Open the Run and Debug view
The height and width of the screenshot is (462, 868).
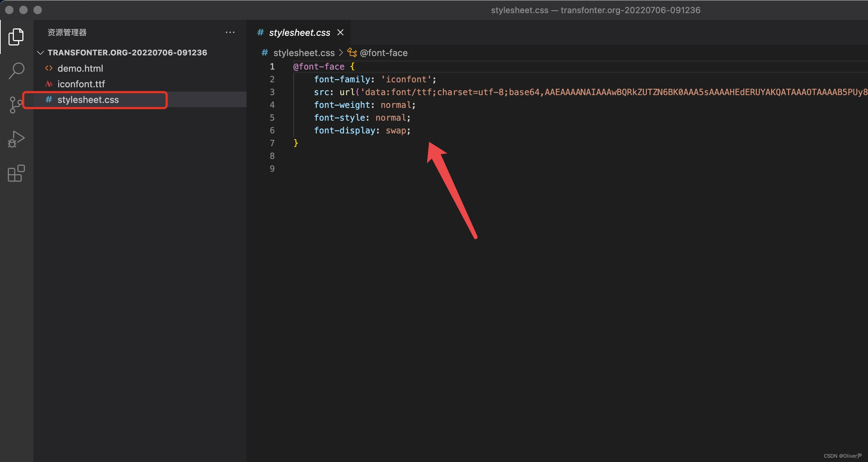[x=16, y=139]
